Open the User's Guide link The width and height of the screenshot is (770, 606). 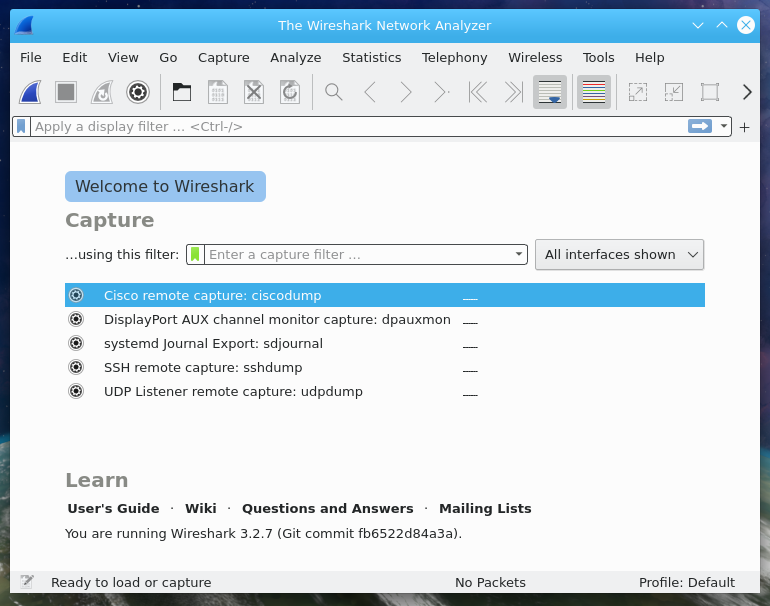(113, 508)
